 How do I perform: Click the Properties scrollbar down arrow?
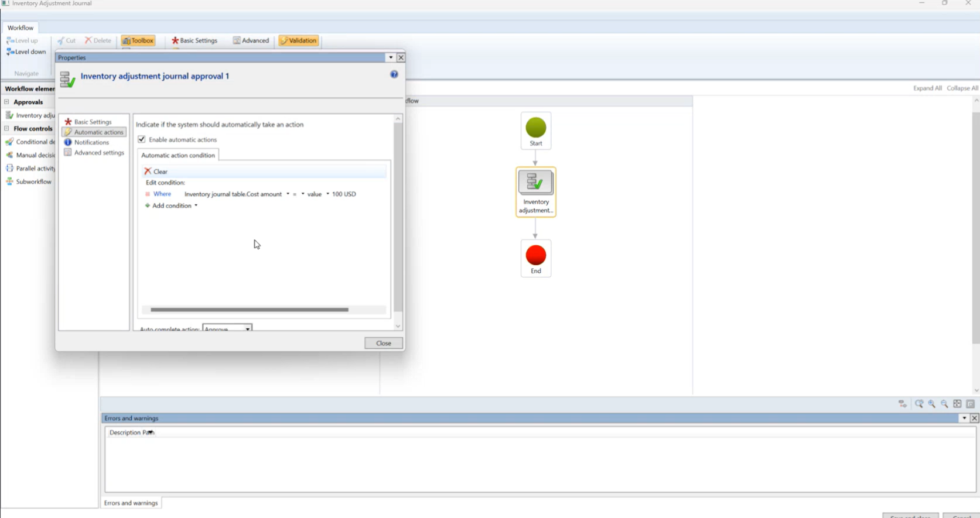pyautogui.click(x=398, y=326)
